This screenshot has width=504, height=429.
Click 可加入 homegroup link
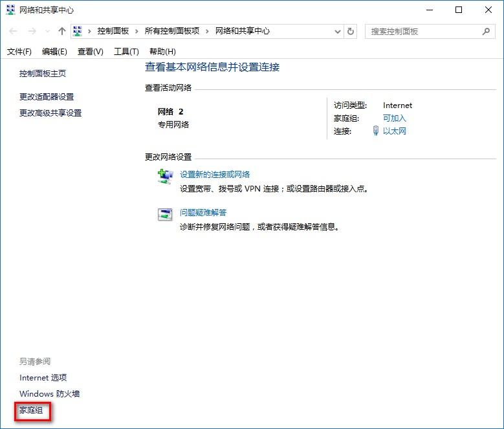pos(395,118)
